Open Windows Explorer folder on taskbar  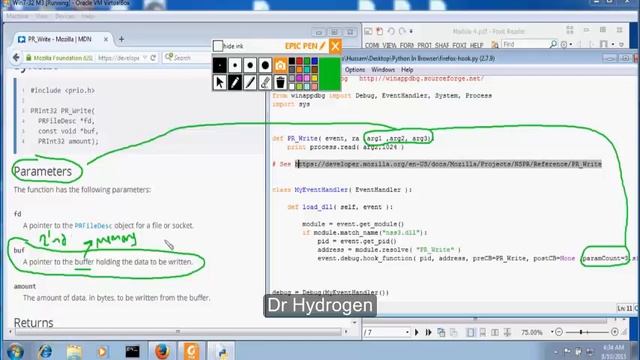[74, 351]
